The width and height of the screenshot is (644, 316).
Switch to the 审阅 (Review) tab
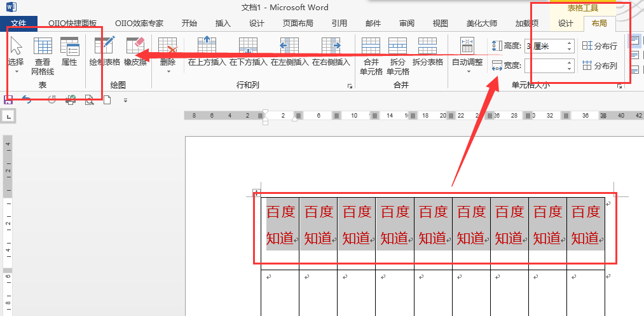407,24
